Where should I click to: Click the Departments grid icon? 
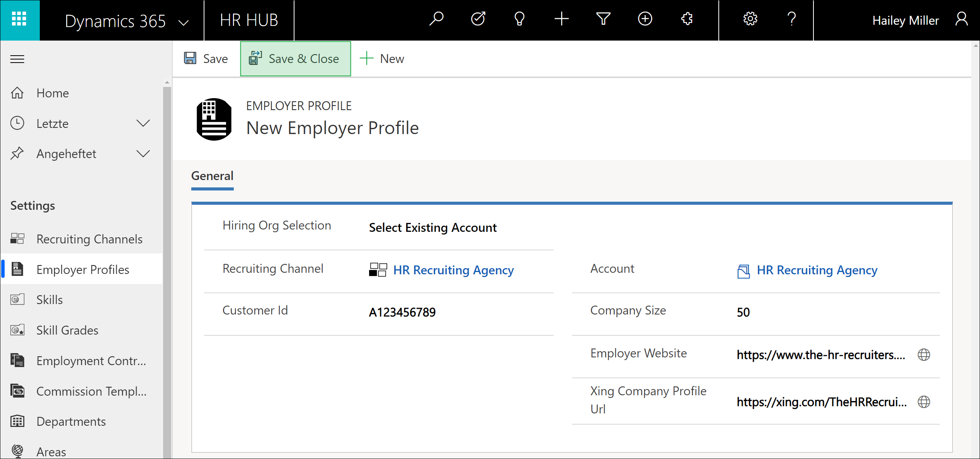tap(17, 421)
